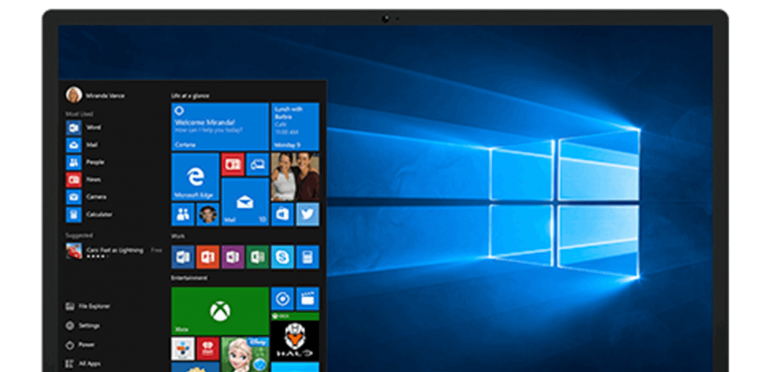Open the calendar tile showing Monday 9
This screenshot has width=768, height=372.
point(295,126)
